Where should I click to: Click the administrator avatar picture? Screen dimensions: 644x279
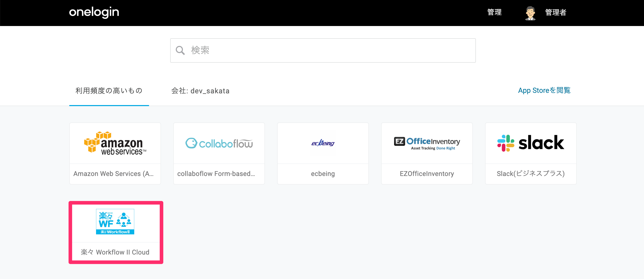(530, 13)
